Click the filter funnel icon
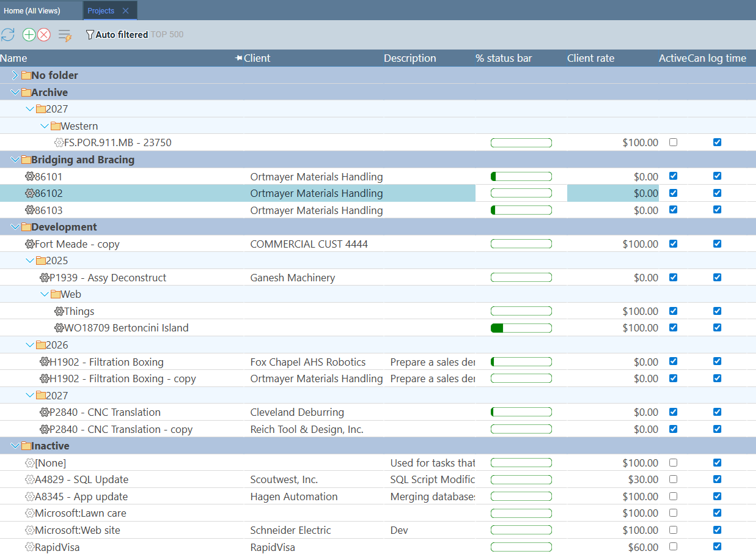Screen dimensions: 756x554 pyautogui.click(x=90, y=35)
